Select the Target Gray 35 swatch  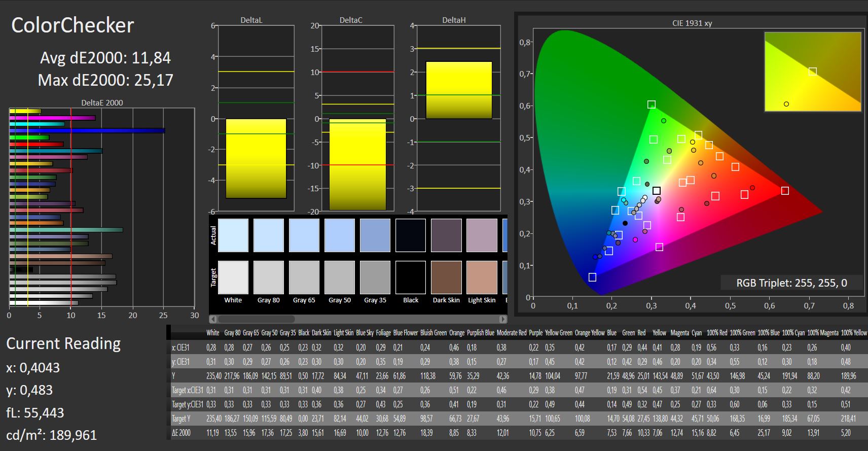coord(375,277)
